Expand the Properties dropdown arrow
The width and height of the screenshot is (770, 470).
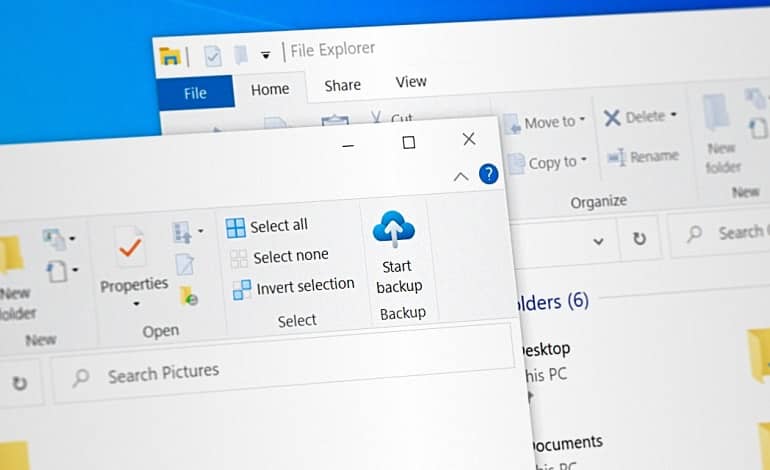(x=136, y=304)
